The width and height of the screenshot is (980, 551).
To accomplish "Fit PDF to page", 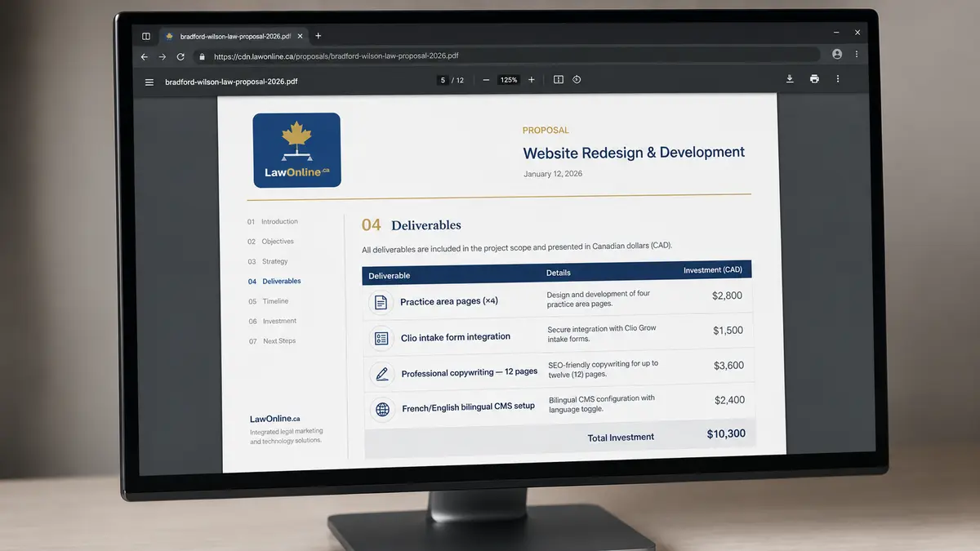I will coord(559,80).
